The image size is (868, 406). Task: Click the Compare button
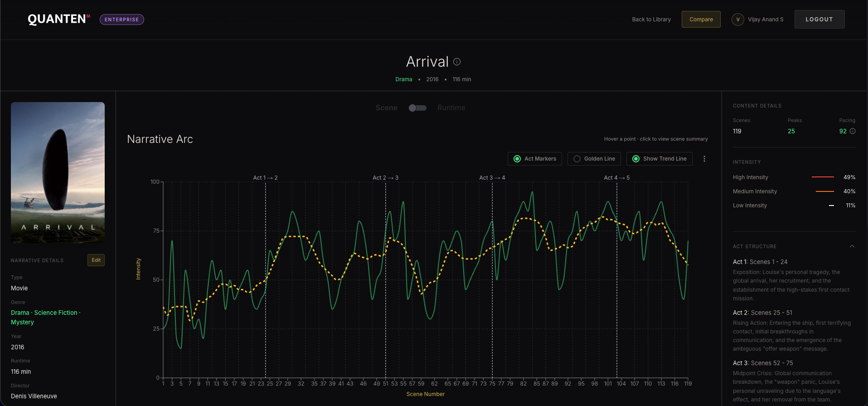coord(701,20)
